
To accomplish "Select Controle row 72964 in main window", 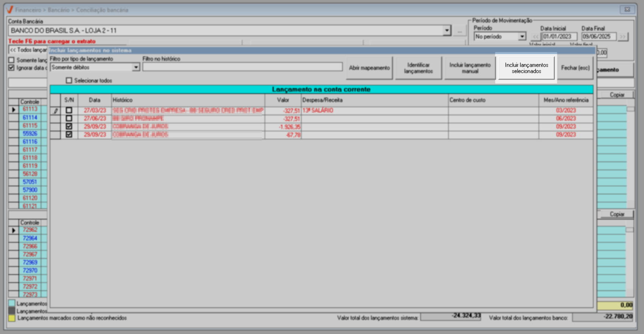I will point(30,238).
